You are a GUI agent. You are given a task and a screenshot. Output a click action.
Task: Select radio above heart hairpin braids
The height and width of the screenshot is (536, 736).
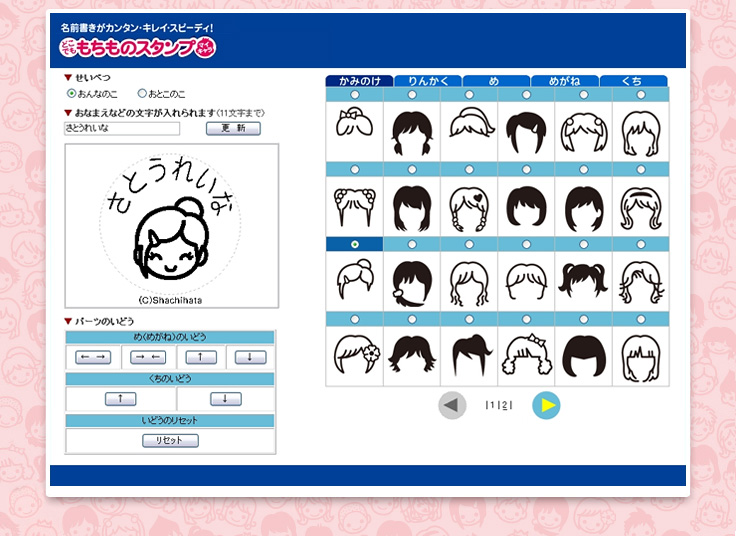(469, 169)
